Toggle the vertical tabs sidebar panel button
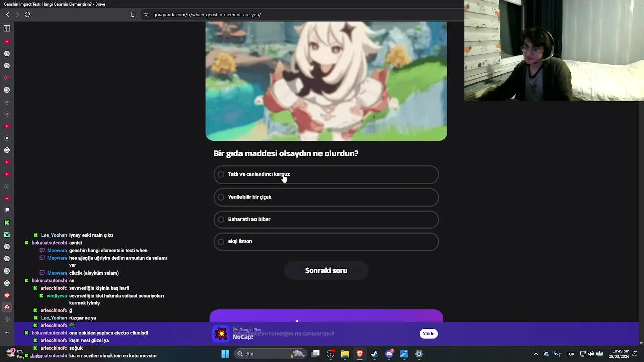The image size is (644, 362). (x=7, y=28)
